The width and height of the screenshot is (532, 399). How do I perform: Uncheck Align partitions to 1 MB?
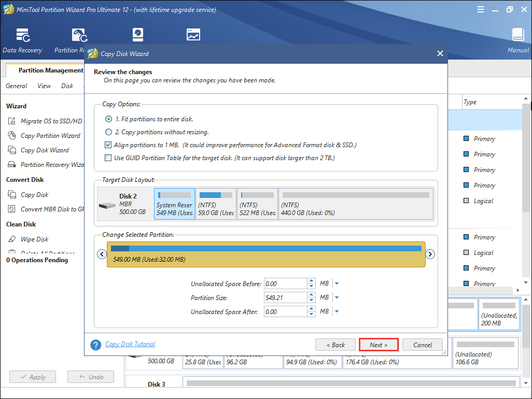108,145
